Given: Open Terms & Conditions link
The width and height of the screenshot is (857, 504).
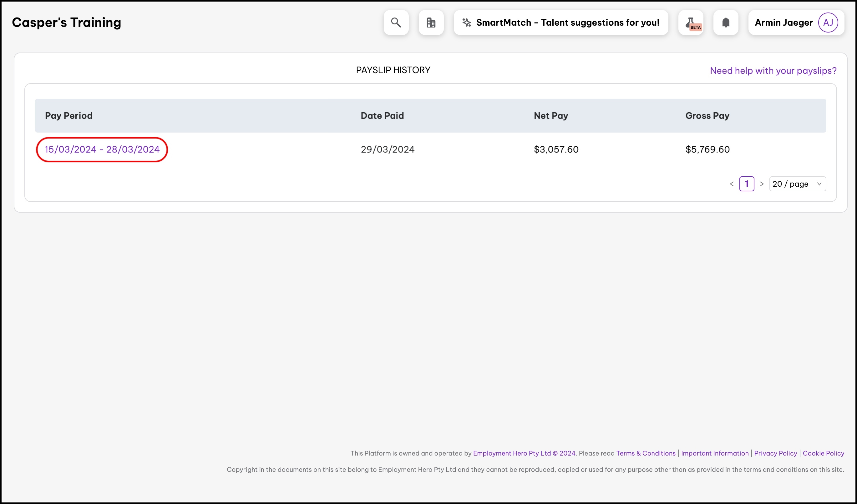Looking at the screenshot, I should 646,453.
